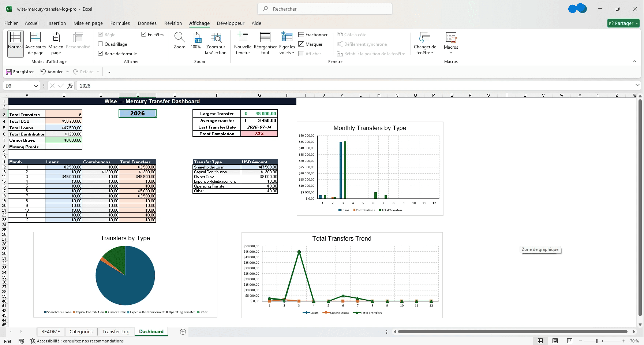Click the insert function fx icon

(70, 86)
